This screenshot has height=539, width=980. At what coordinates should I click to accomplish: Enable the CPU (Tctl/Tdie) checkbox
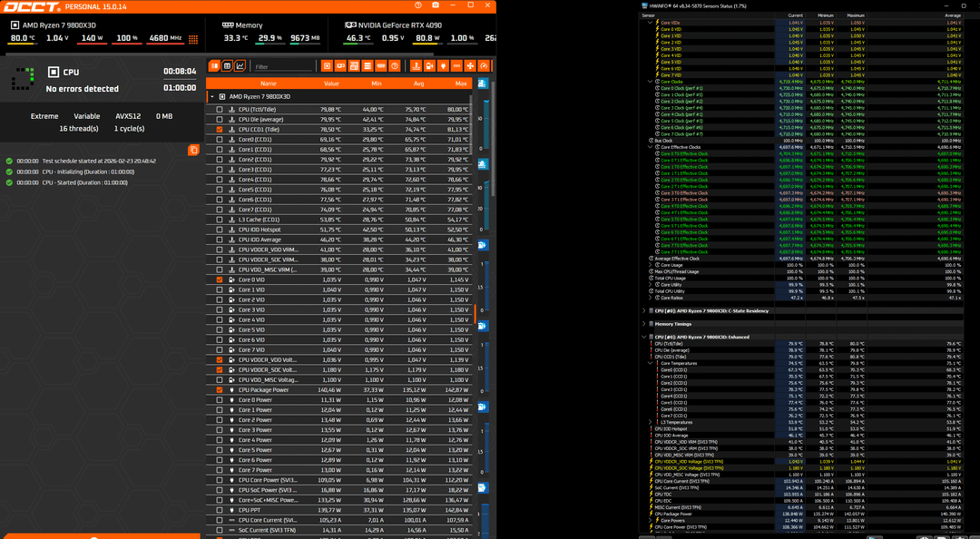[x=220, y=109]
